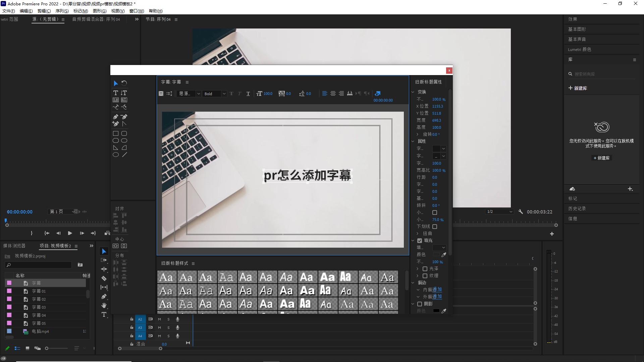Select the Vertical Type tool
This screenshot has width=644, height=362.
point(124,93)
